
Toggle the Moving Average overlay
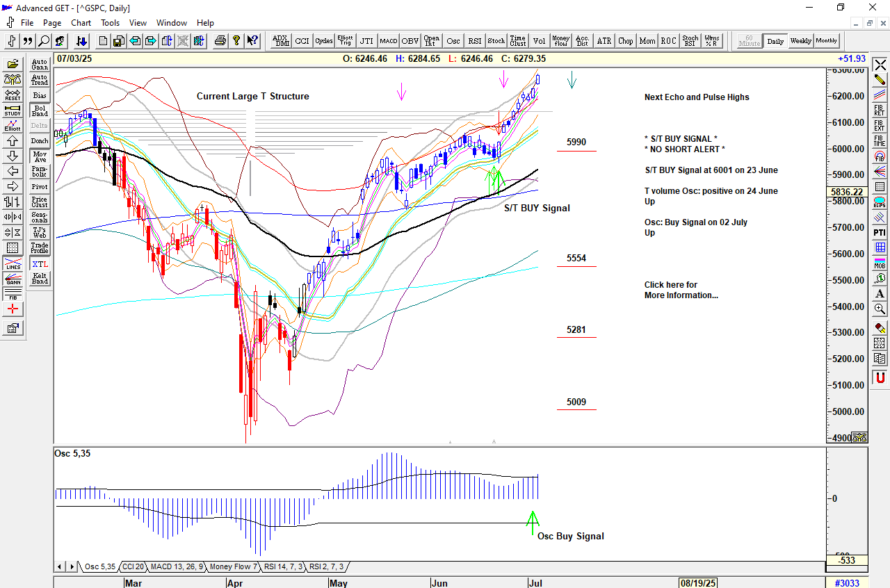pyautogui.click(x=40, y=156)
